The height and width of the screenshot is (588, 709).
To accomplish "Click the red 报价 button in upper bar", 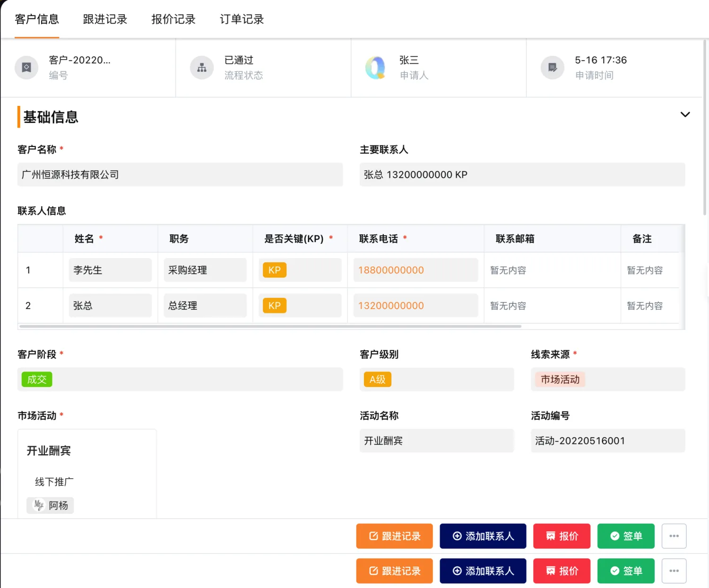I will coord(562,536).
